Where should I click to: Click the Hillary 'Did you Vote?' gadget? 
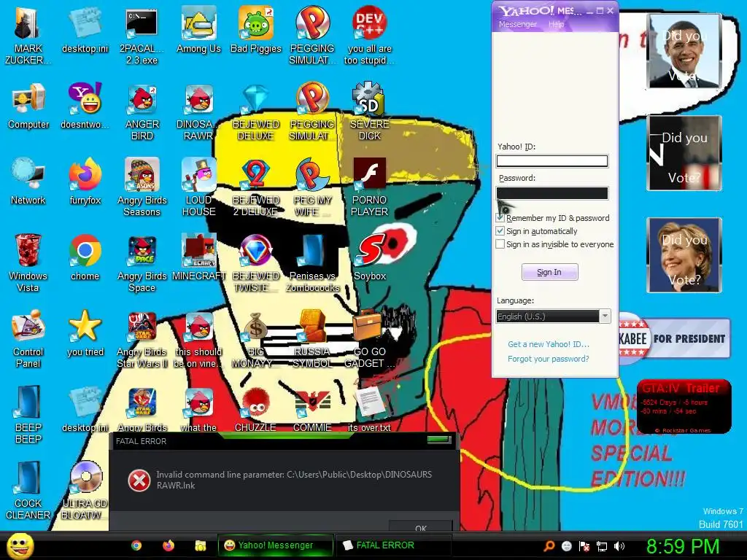684,254
